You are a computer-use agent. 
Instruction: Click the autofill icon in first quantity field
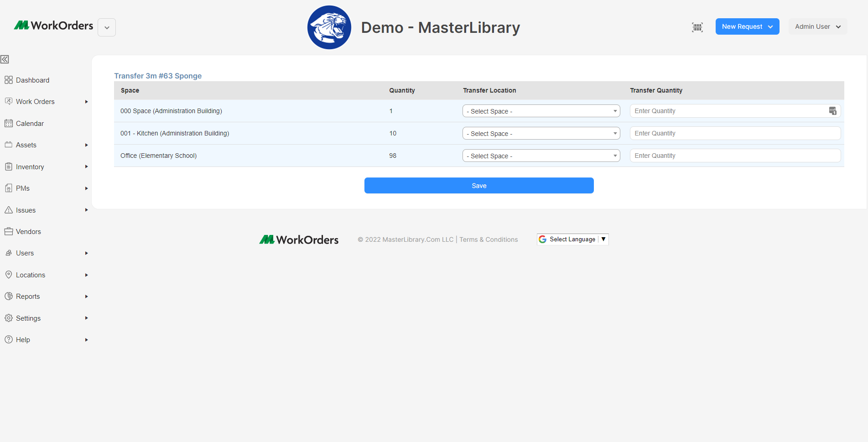point(832,111)
